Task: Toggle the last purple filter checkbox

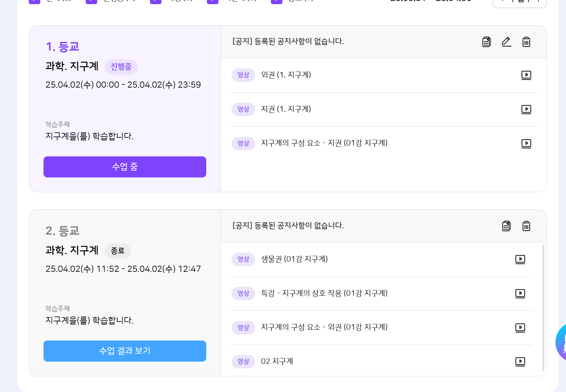Action: (277, 1)
